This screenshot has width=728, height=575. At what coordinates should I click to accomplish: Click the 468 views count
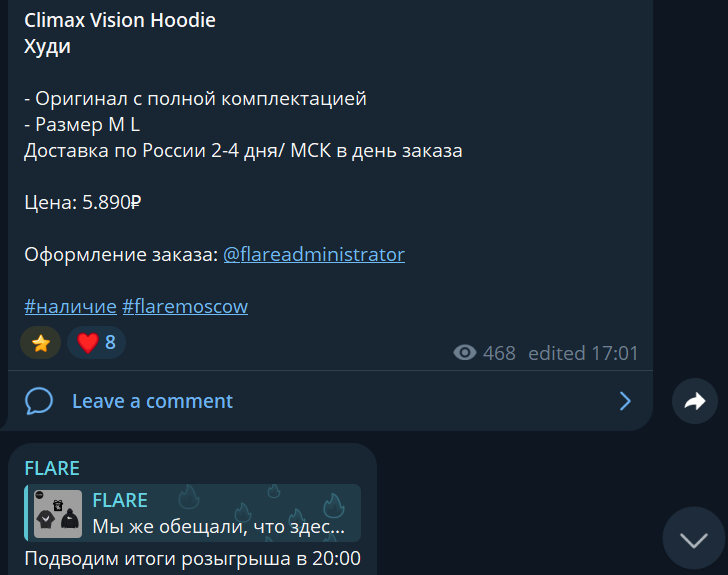(x=499, y=353)
